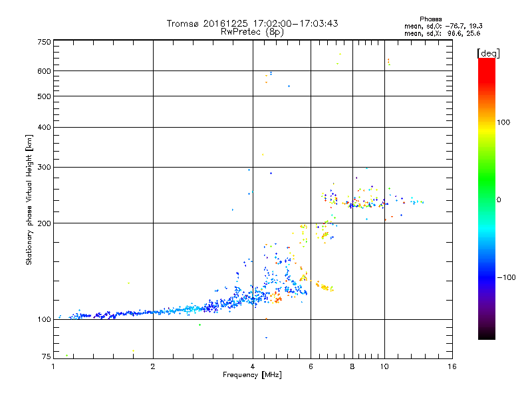Image resolution: width=532 pixels, height=399 pixels.
Task: Click the x-axis tick label "1"
Action: [53, 366]
